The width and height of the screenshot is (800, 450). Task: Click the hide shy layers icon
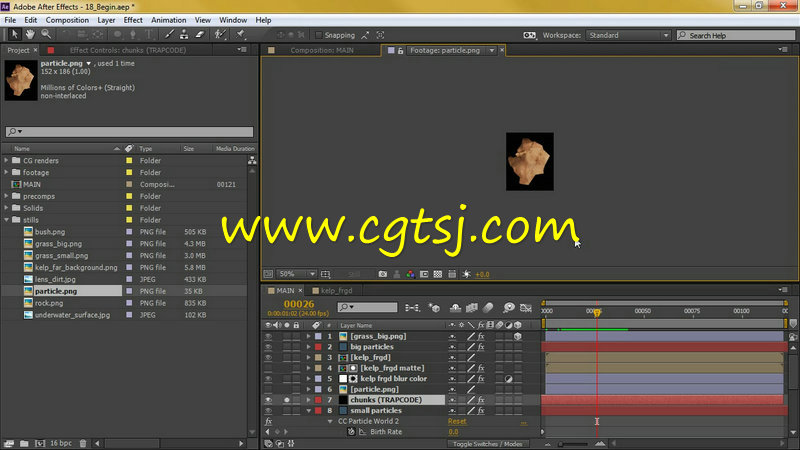[x=455, y=308]
